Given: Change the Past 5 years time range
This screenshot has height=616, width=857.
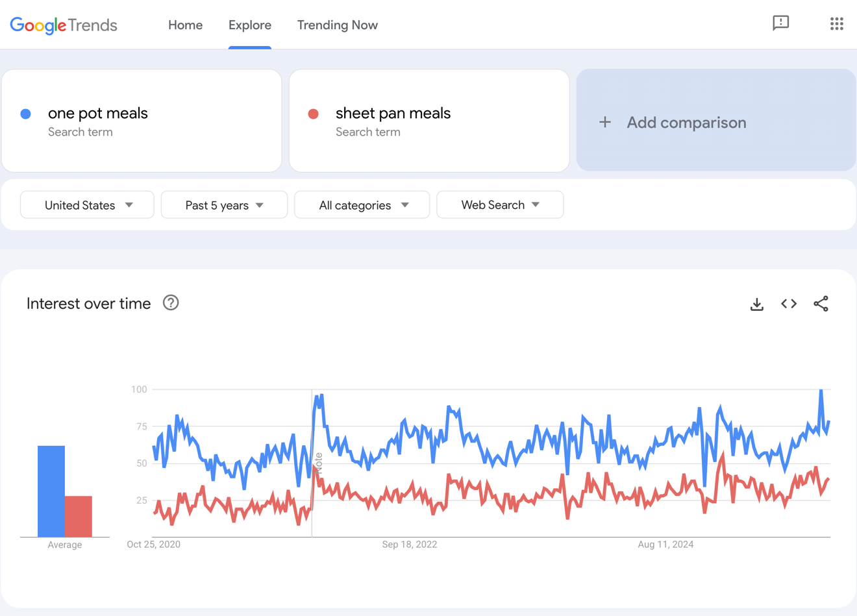Looking at the screenshot, I should point(223,204).
